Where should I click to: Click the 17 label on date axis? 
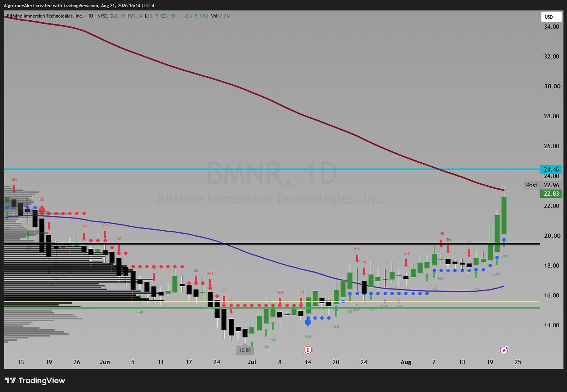coord(189,362)
